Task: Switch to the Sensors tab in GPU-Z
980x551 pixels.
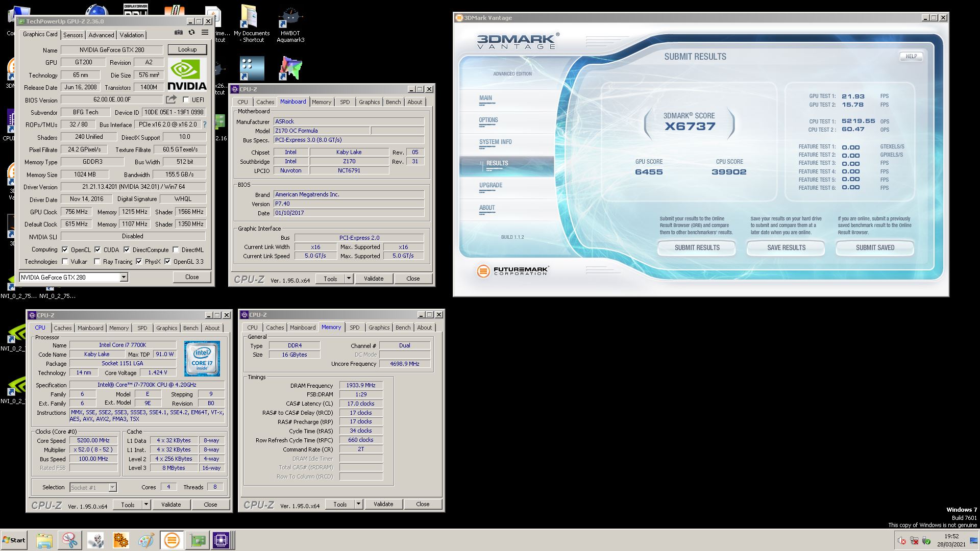Action: 73,35
